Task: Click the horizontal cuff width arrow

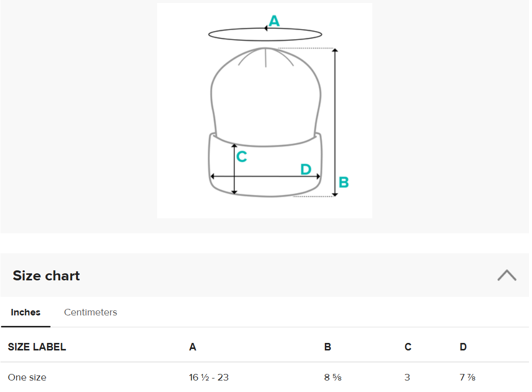Action: pyautogui.click(x=265, y=176)
